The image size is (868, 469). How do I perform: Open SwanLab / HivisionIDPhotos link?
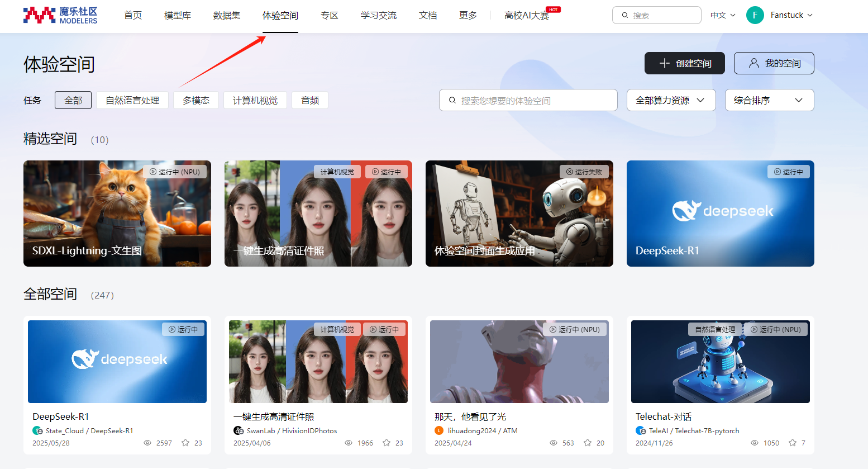tap(292, 430)
